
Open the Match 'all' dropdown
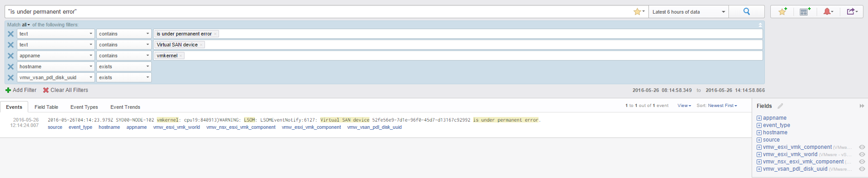[26, 25]
